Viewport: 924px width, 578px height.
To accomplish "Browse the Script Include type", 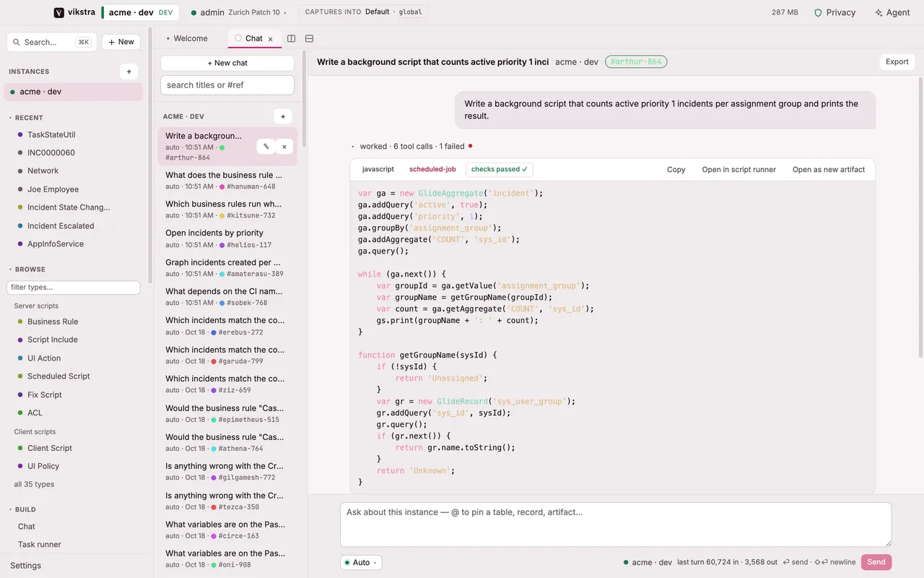I will 53,340.
